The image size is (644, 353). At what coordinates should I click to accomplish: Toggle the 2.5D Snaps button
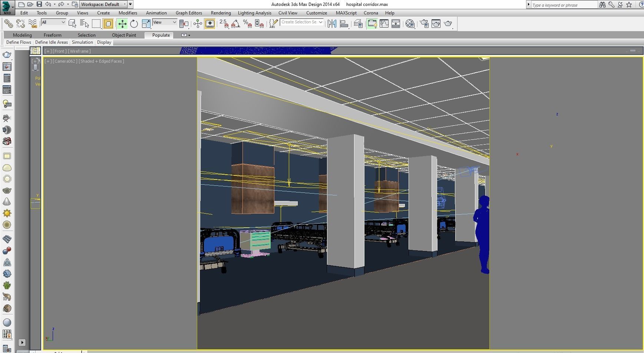224,24
